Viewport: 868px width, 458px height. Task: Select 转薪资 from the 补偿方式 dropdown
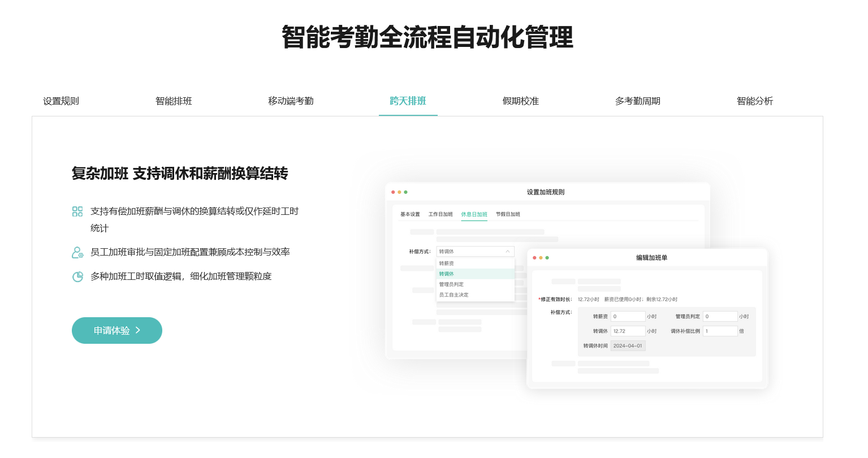point(447,263)
